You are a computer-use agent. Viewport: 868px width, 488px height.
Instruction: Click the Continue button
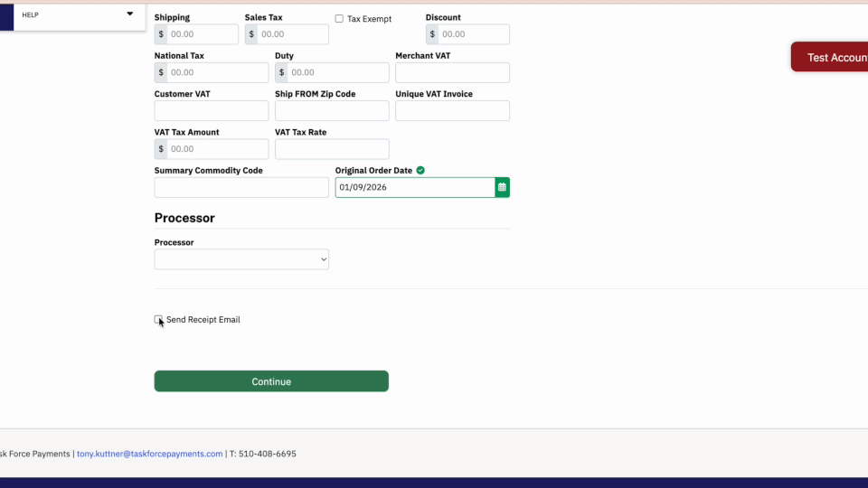[271, 381]
